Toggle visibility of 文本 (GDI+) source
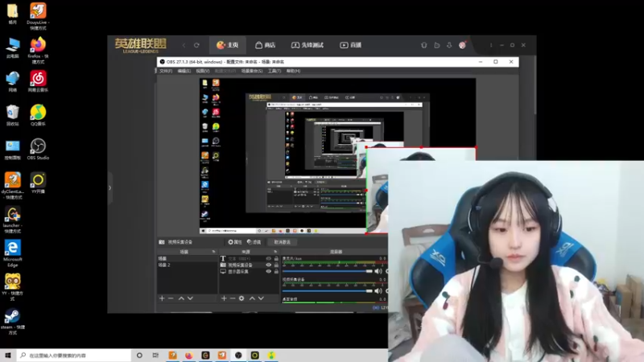 pyautogui.click(x=269, y=258)
